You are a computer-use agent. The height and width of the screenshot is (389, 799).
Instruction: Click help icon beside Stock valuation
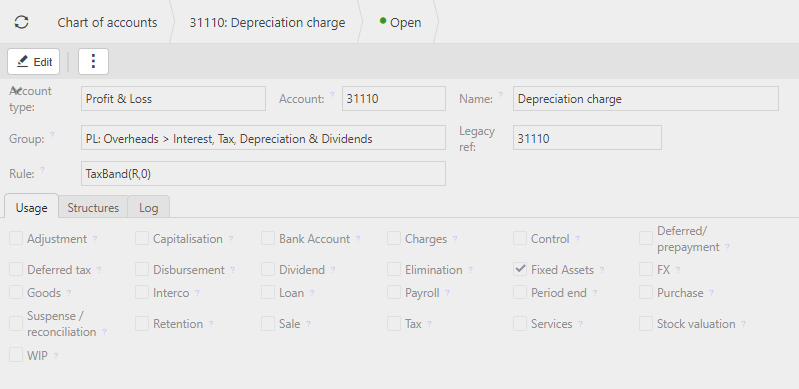point(743,324)
